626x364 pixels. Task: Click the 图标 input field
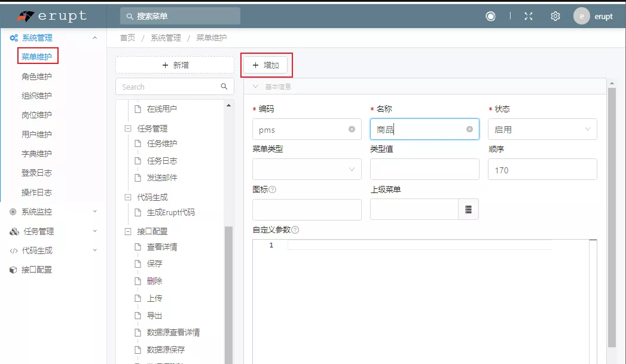coord(307,210)
